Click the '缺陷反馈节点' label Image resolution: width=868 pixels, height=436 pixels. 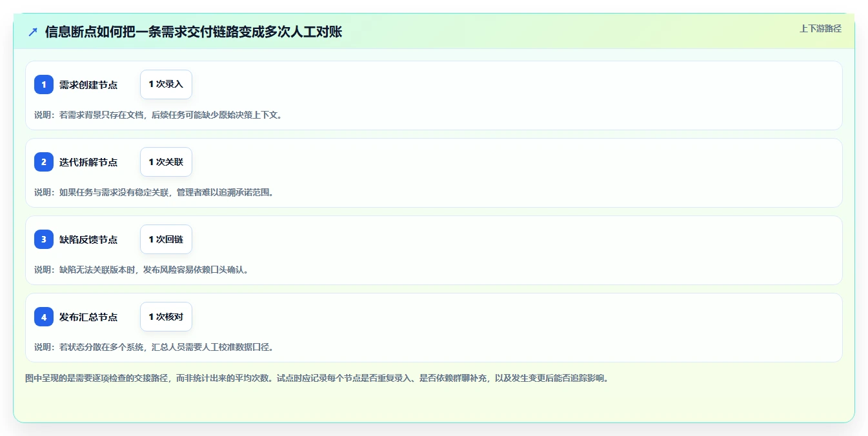pos(88,240)
